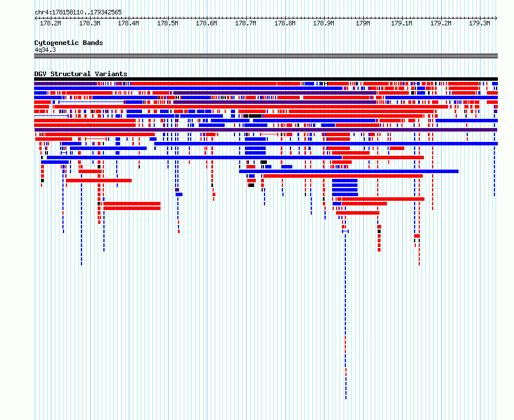Select the gray 4q34.3 cytogenetic band bar
This screenshot has width=514, height=420.
click(x=266, y=56)
